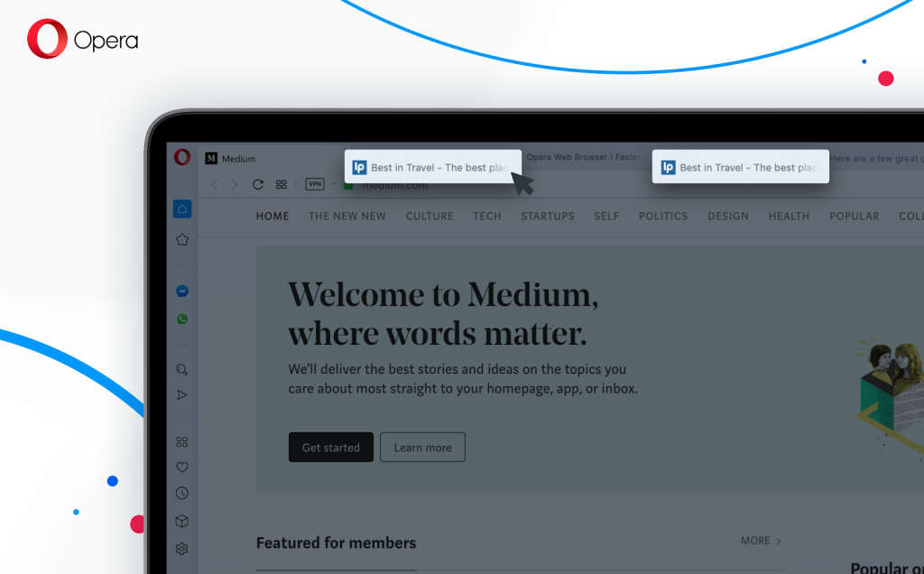Click the Featured for members heading
Viewport: 924px width, 574px height.
click(336, 542)
